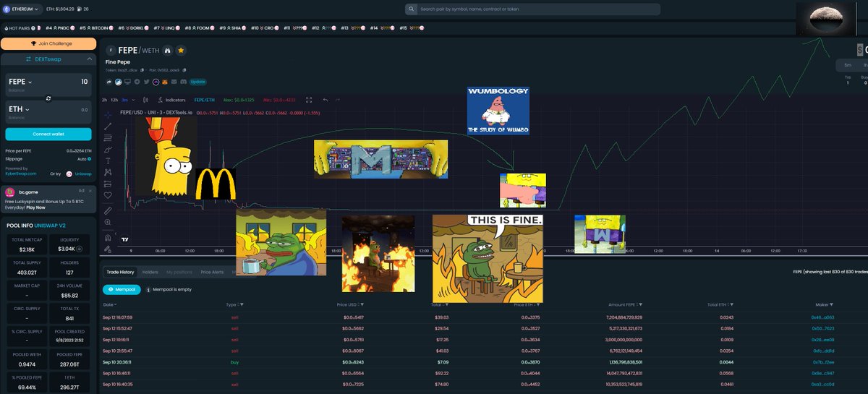Switch to the Holders tab
Screen dimensions: 868x394
(150, 272)
